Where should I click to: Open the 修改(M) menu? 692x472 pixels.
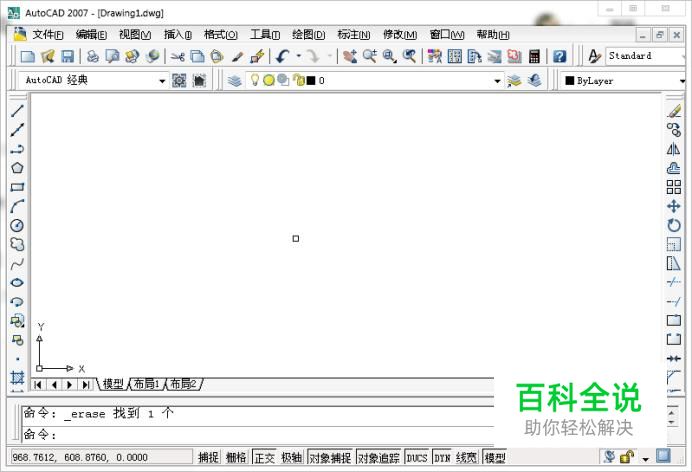400,34
